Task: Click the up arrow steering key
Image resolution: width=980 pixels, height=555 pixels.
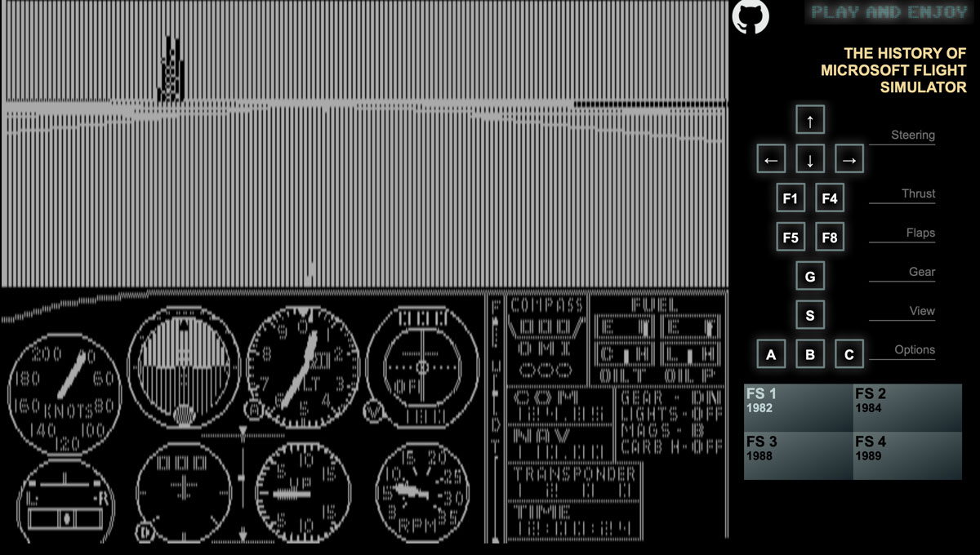Action: tap(810, 120)
